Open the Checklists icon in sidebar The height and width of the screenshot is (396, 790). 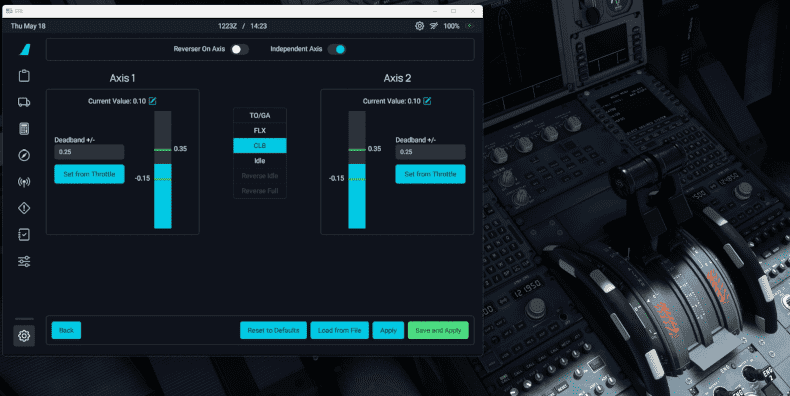click(x=24, y=235)
